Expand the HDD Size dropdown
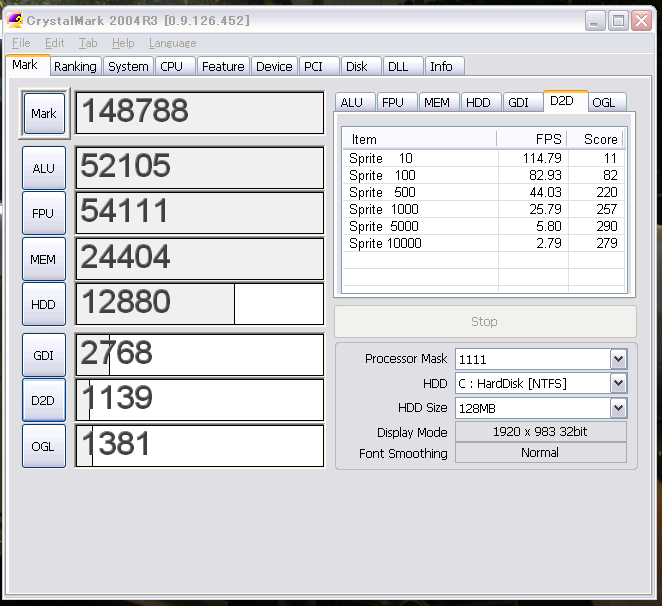 [618, 408]
